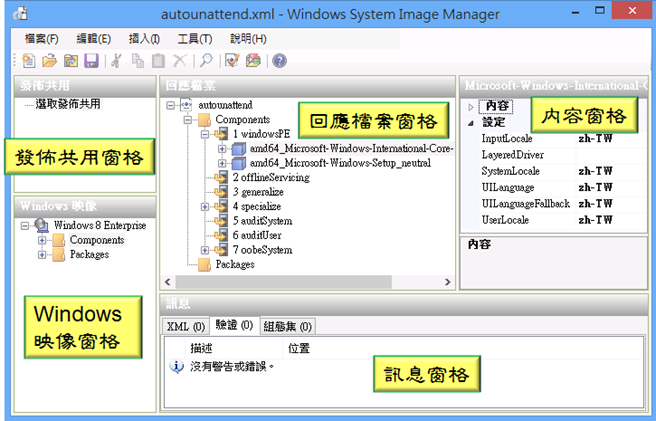Click the folder icon of 2 offlineServicing
This screenshot has width=656, height=421.
[221, 177]
